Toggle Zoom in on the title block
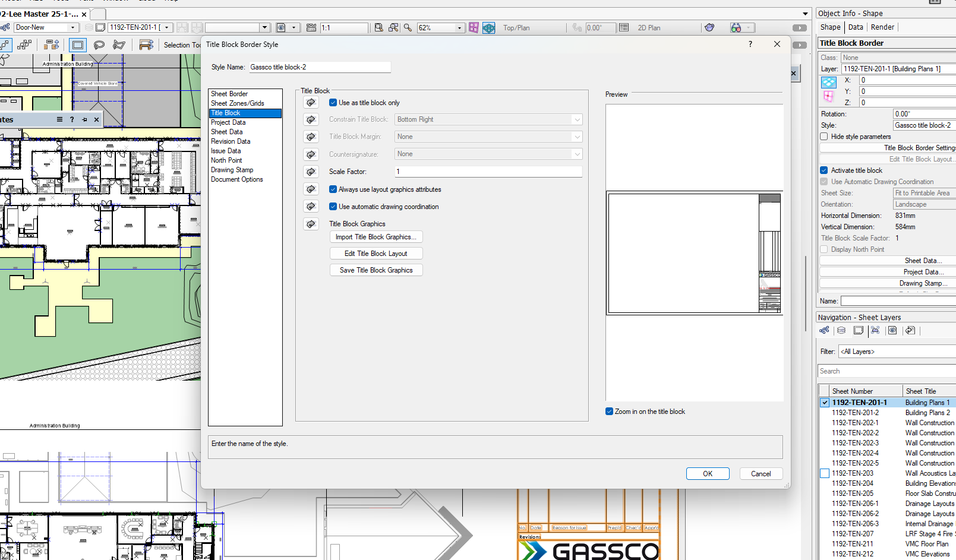 point(610,412)
